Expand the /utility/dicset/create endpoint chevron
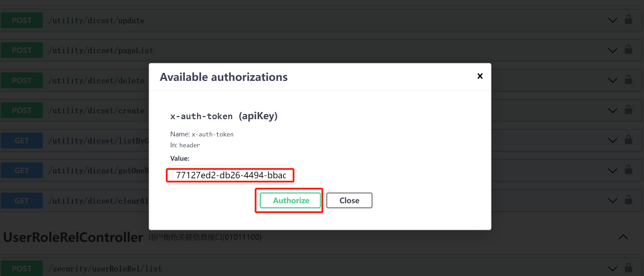644x276 pixels. pos(612,111)
